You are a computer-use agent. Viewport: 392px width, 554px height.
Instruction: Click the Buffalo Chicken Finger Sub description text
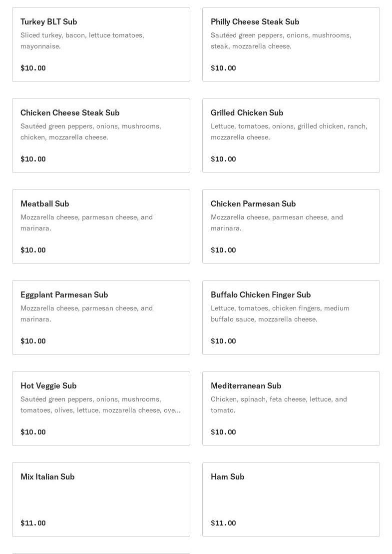pos(280,313)
